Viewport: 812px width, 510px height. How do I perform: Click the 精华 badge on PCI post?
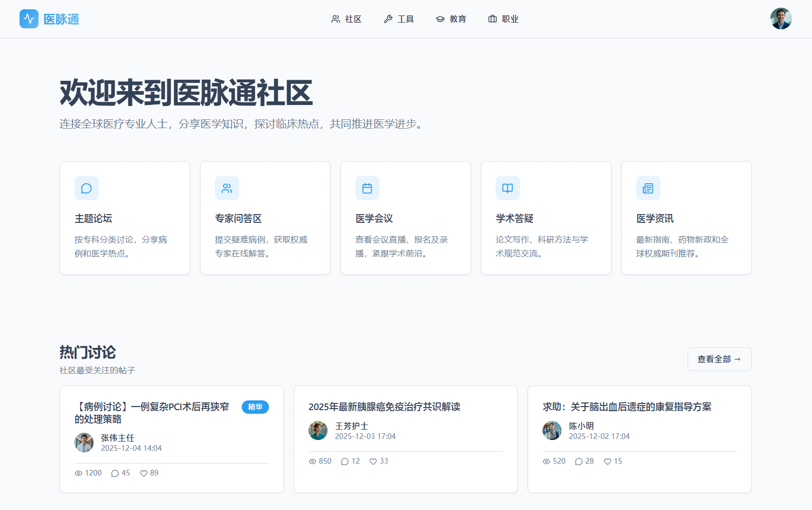255,407
